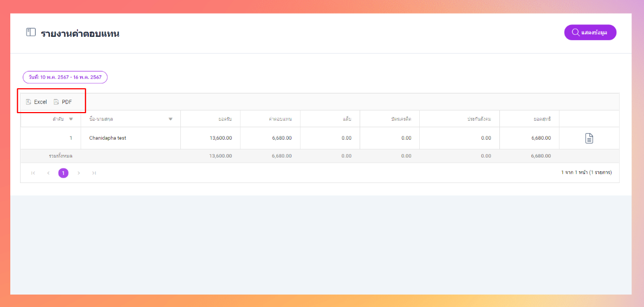
Task: Go to the previous page
Action: [x=48, y=173]
